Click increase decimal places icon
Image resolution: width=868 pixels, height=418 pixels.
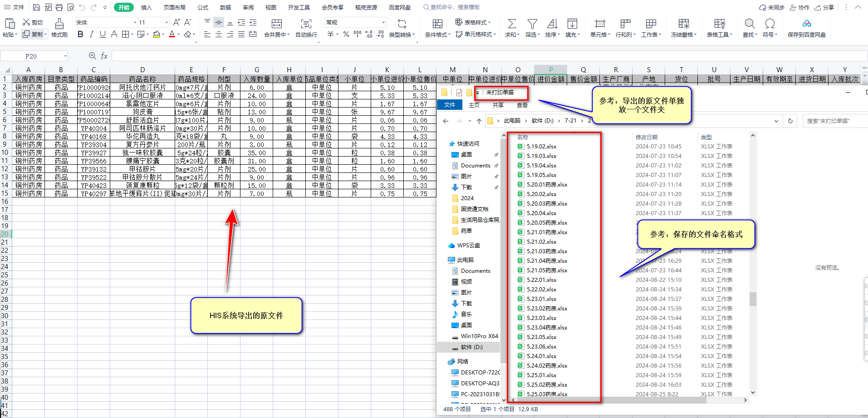369,34
